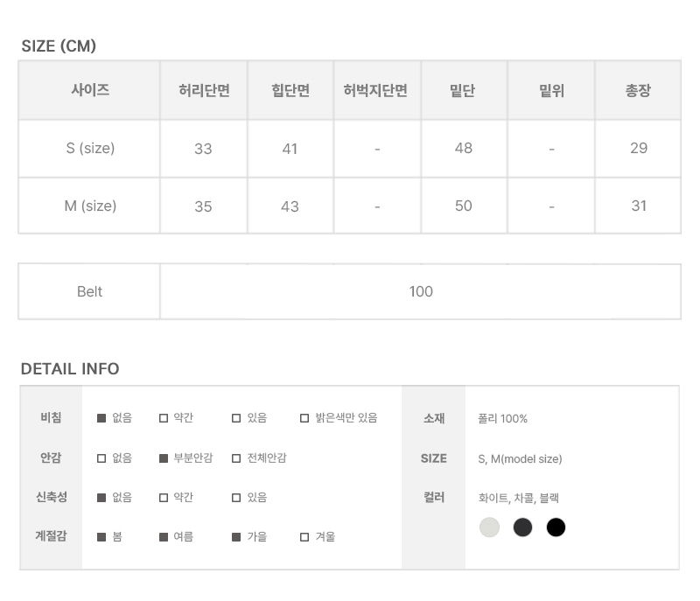Pick the white color swatch
700x601 pixels.
tap(490, 528)
